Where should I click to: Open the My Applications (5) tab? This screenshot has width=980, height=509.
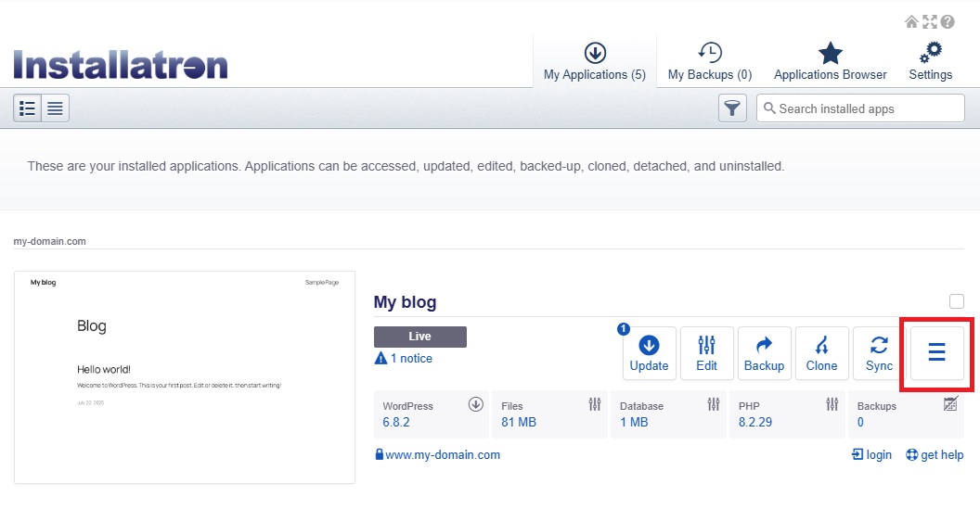[594, 62]
